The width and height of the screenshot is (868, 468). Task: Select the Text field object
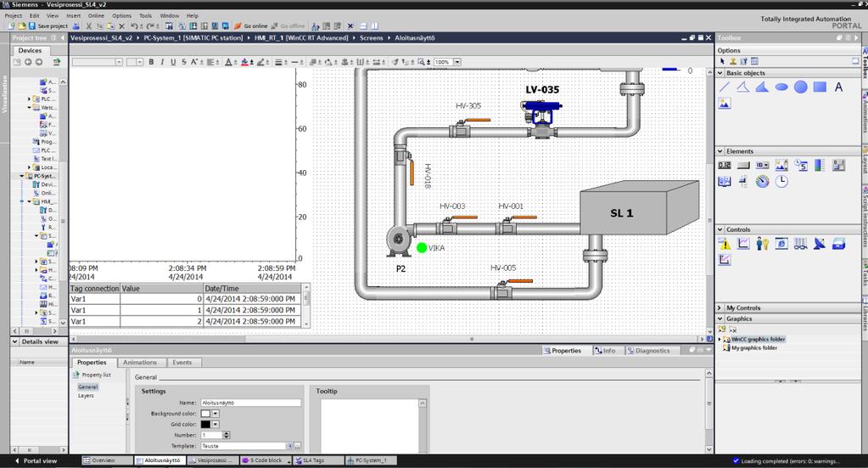click(838, 87)
